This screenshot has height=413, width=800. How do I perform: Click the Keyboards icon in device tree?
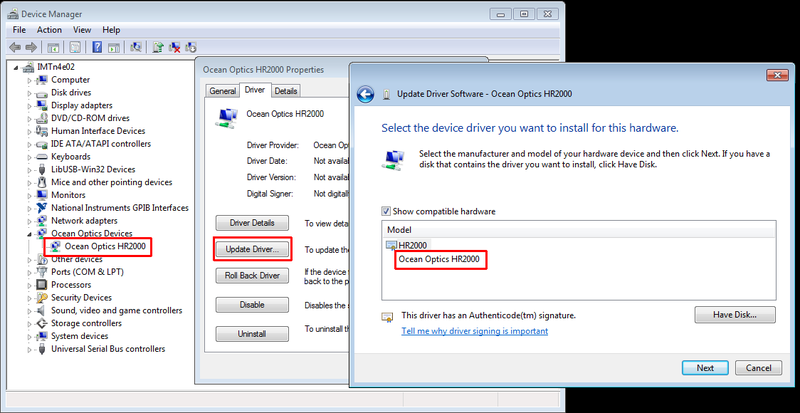[42, 157]
